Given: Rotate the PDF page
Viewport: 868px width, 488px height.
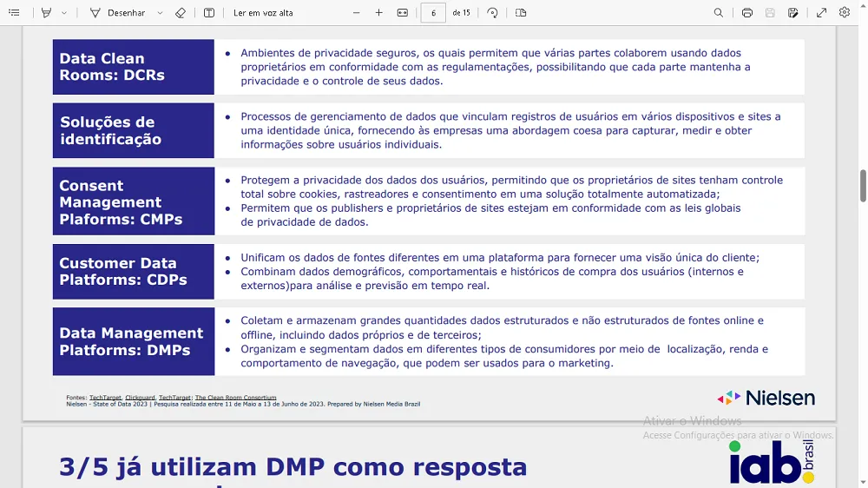Looking at the screenshot, I should [493, 12].
